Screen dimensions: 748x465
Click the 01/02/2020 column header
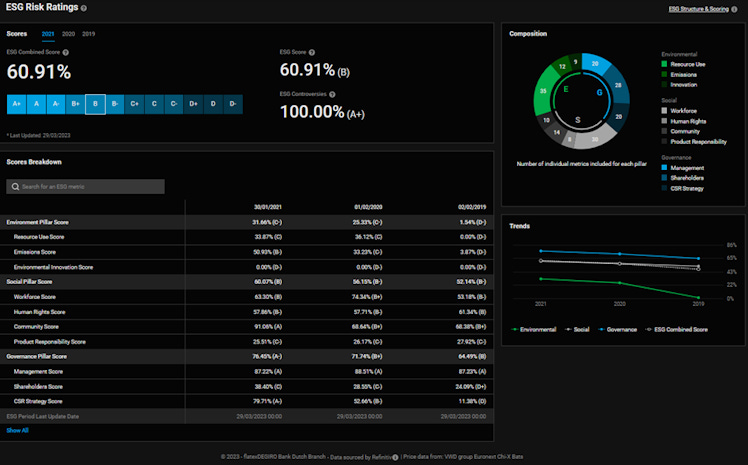coord(368,207)
